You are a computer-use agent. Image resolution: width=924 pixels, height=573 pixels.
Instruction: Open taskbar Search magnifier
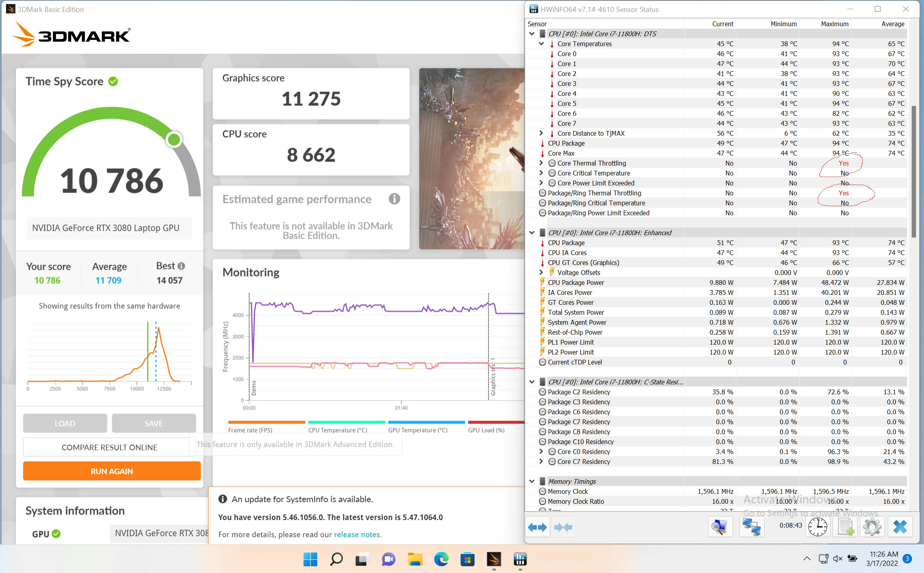click(336, 559)
